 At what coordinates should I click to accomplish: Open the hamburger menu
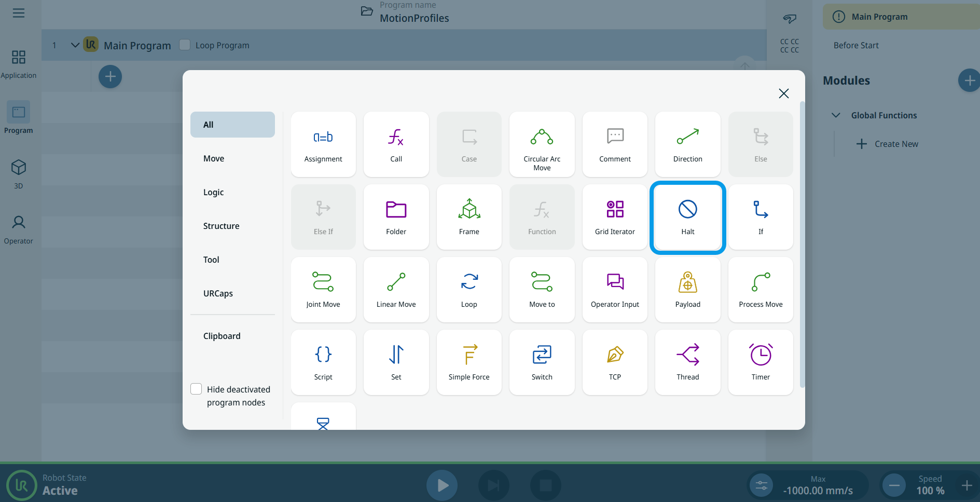point(19,13)
